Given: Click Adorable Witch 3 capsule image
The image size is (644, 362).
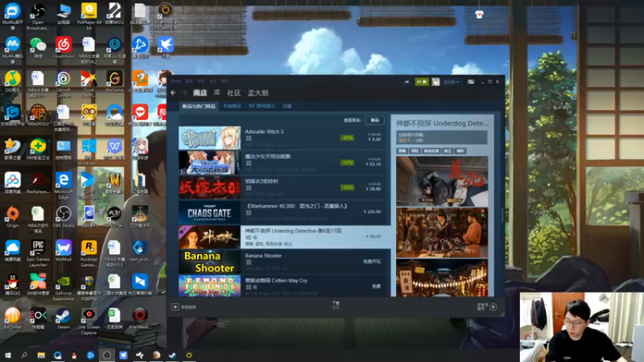Looking at the screenshot, I should (209, 138).
